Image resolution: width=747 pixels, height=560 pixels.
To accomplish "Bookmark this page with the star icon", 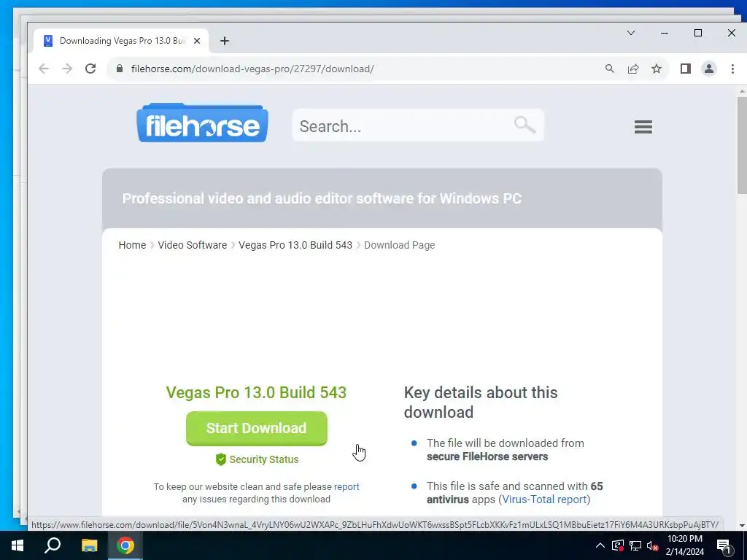I will pos(657,69).
